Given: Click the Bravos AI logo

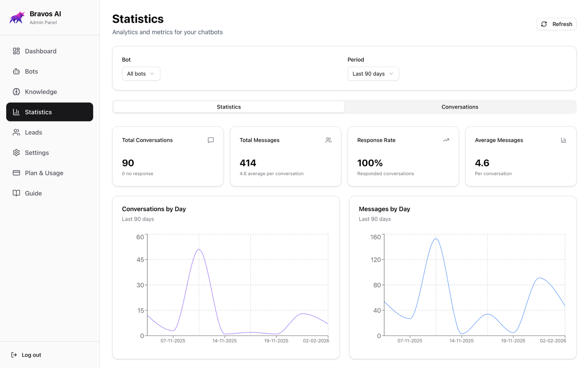Looking at the screenshot, I should (x=17, y=17).
